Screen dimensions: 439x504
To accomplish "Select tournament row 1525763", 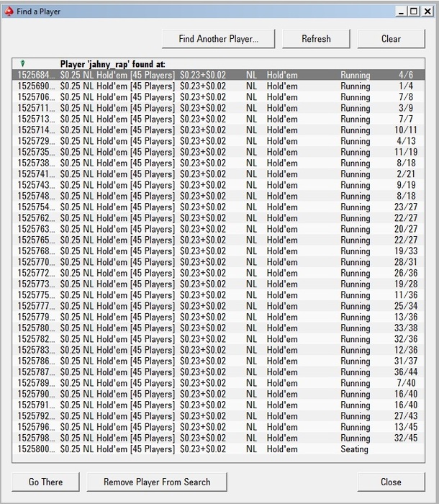I will (219, 229).
